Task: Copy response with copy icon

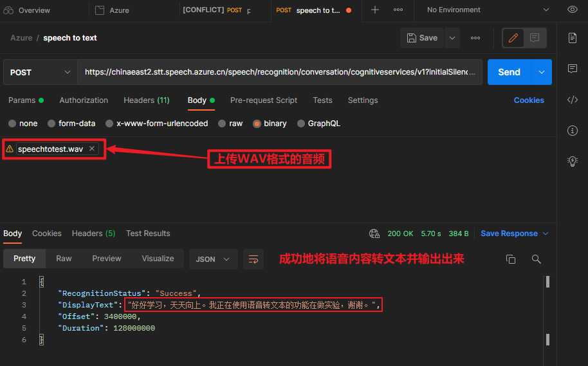Action: click(x=510, y=259)
